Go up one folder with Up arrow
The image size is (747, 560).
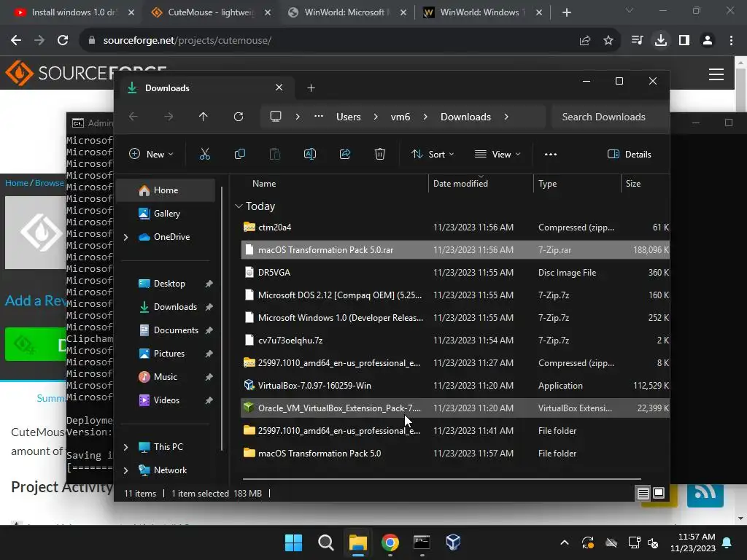coord(204,117)
